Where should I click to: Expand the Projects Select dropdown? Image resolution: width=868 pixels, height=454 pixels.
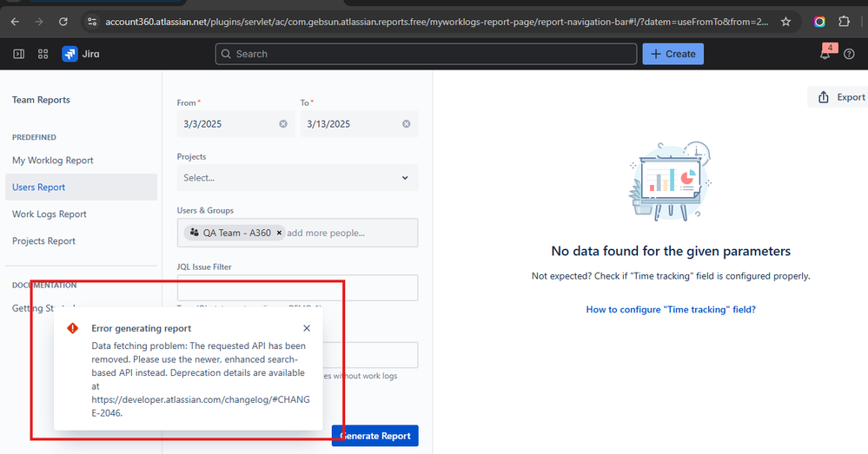pyautogui.click(x=297, y=177)
